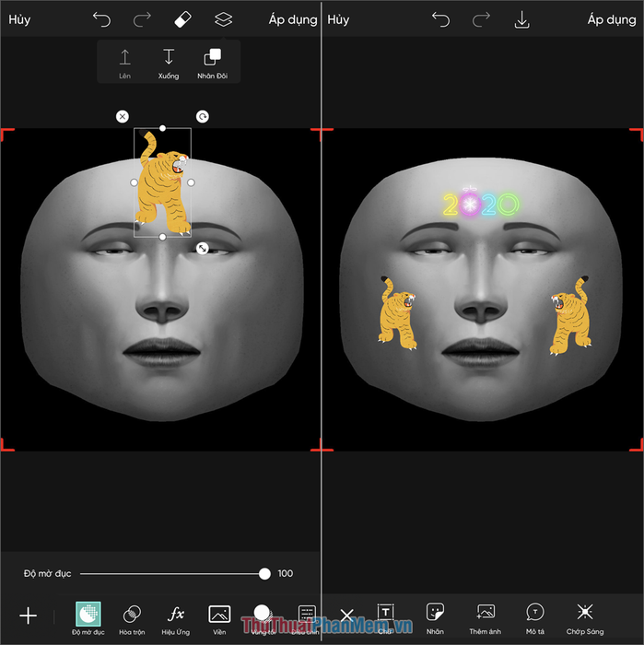The image size is (644, 645).
Task: Tap Áp dụng in the left screen
Action: click(293, 19)
